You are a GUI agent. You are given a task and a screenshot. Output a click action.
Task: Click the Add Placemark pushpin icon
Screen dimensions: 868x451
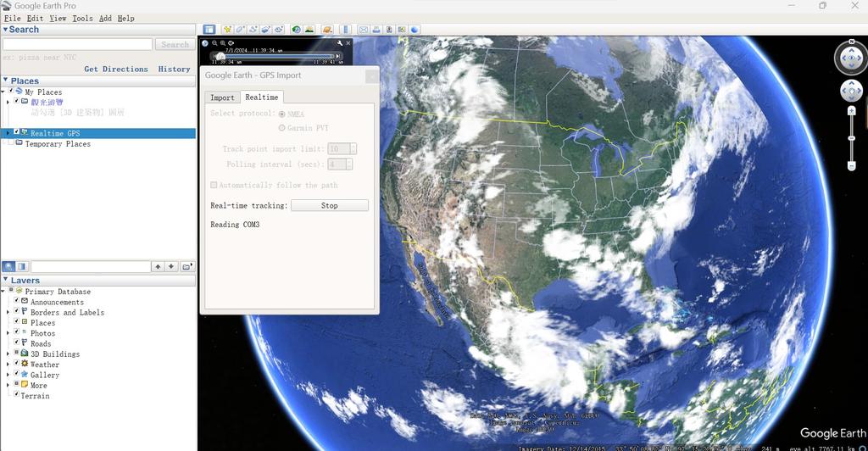pyautogui.click(x=227, y=30)
